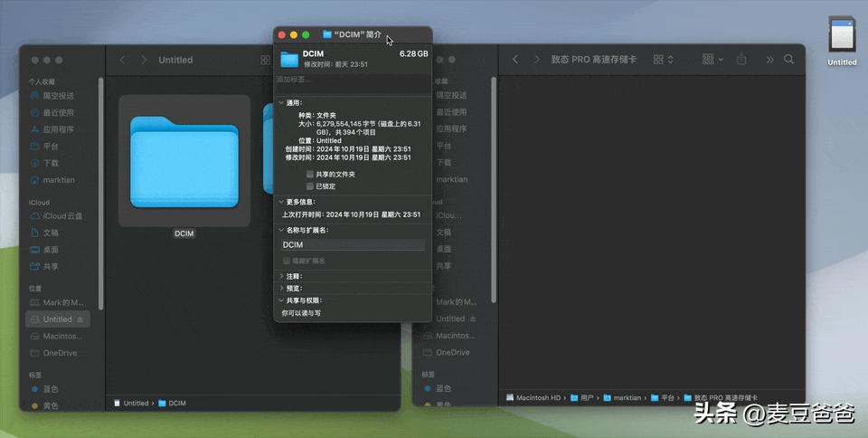Image resolution: width=868 pixels, height=438 pixels.
Task: Collapse the 名称与扩展名 section
Action: [281, 230]
